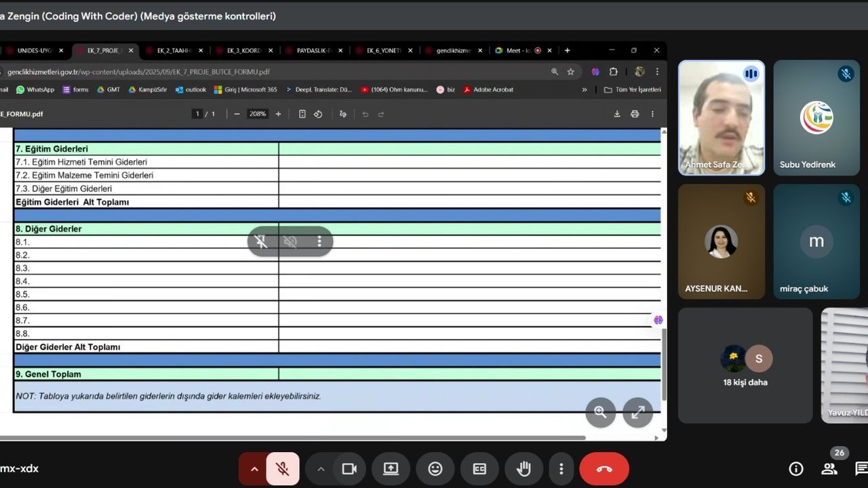
Task: Click the red Leave call button
Action: [x=604, y=469]
